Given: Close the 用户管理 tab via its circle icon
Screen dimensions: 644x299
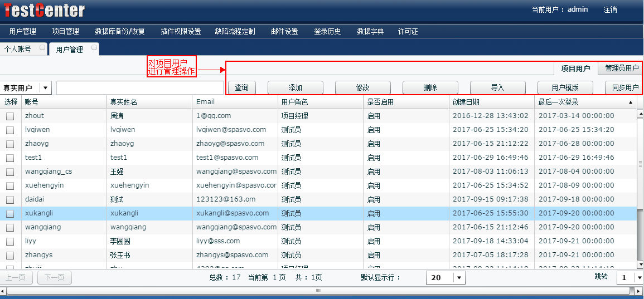Looking at the screenshot, I should click(x=94, y=48).
